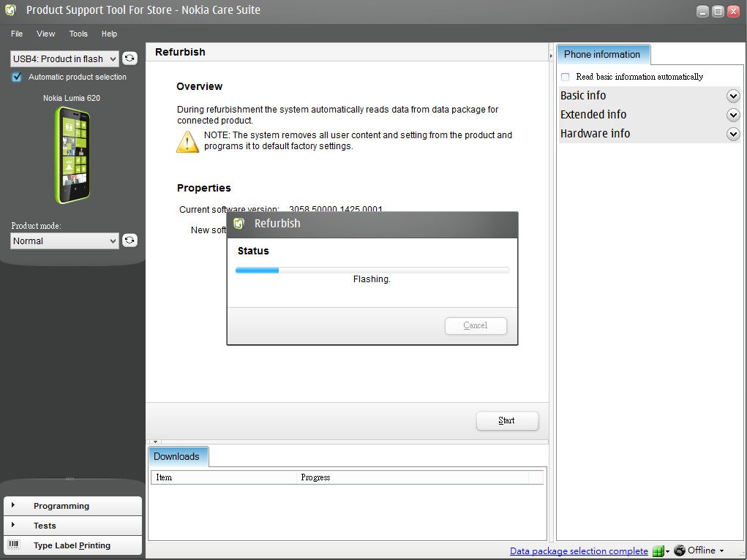Click the sidebar resize grip dots
The image size is (747, 560).
point(70,479)
